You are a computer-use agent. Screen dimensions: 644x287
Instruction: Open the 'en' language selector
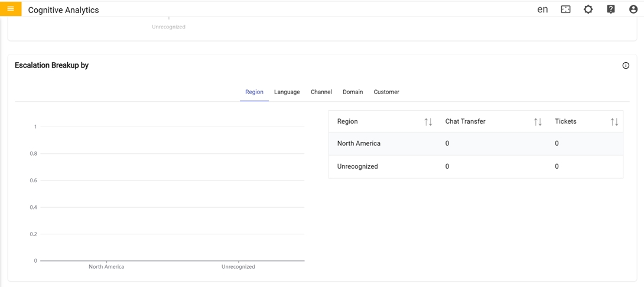pyautogui.click(x=542, y=9)
